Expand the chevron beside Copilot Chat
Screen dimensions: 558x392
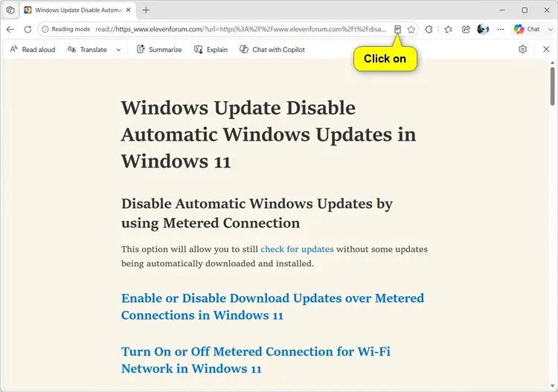coord(551,29)
